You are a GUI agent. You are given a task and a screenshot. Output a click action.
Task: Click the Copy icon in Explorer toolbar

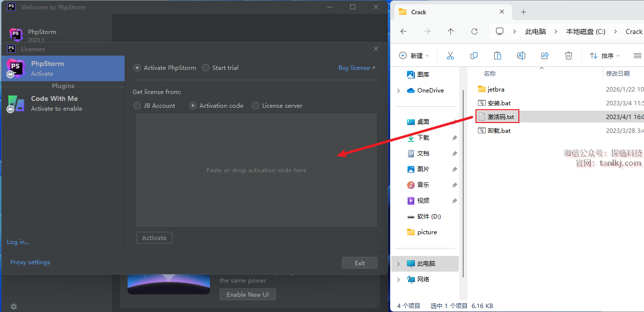[474, 56]
